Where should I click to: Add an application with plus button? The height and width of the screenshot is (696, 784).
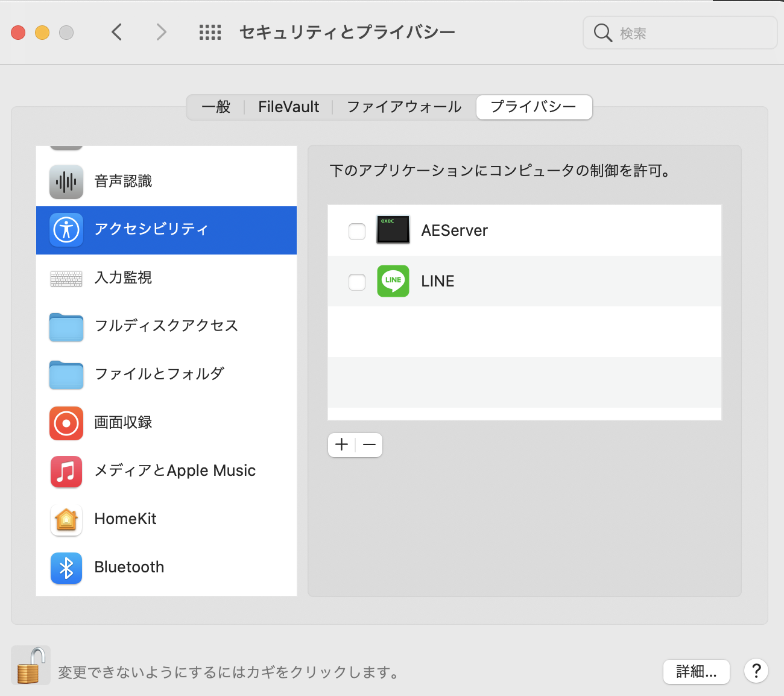click(x=342, y=445)
